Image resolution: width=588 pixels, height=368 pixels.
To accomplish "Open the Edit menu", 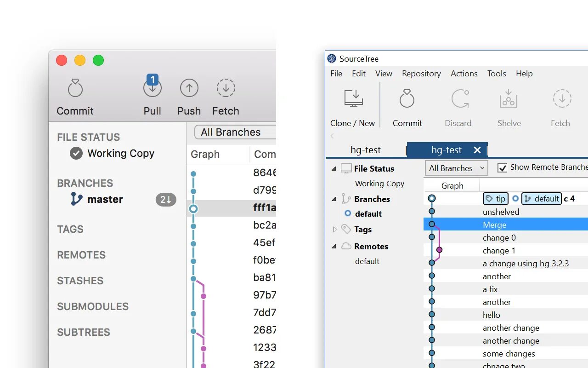I will tap(359, 74).
